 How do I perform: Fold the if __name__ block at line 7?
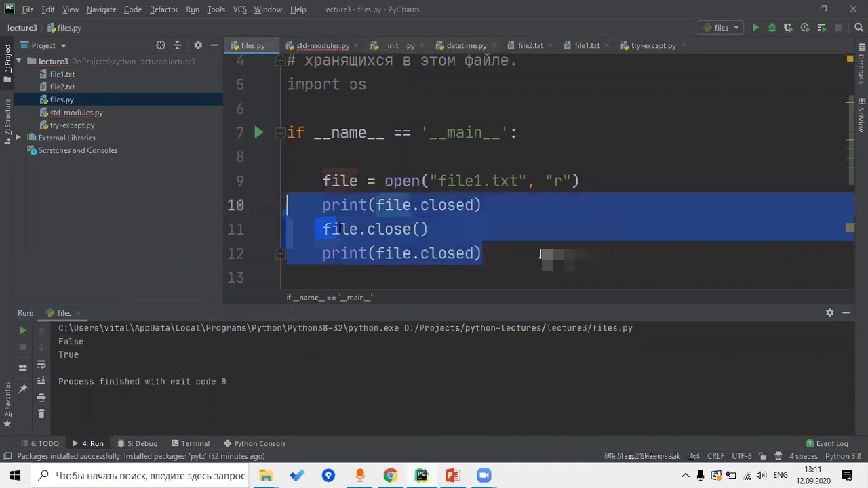279,133
